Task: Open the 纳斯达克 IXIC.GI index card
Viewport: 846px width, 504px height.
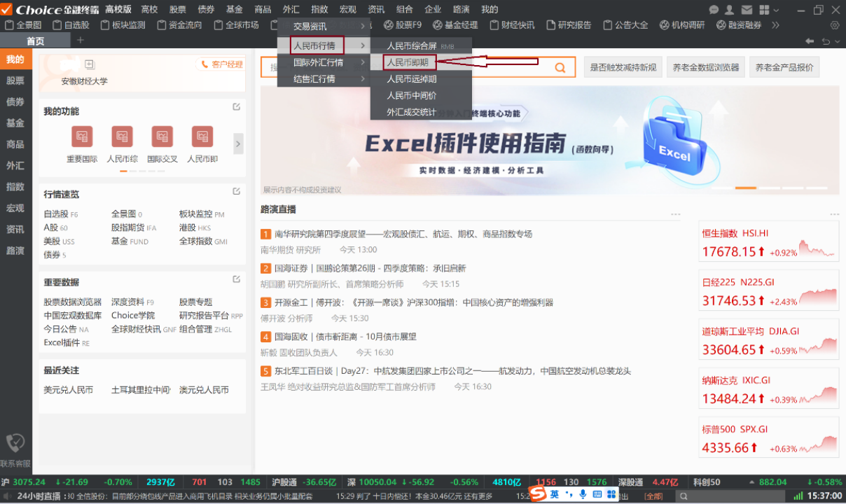Action: coord(768,389)
